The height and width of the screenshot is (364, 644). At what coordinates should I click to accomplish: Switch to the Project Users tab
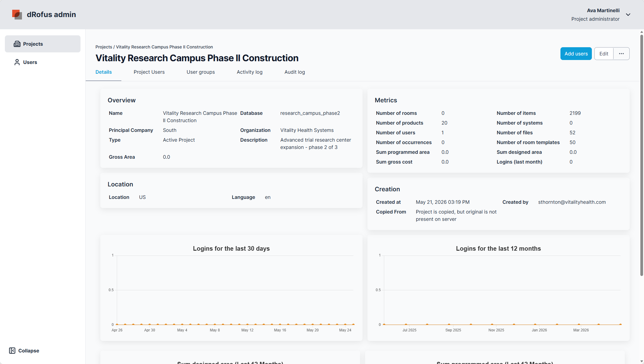coord(149,72)
